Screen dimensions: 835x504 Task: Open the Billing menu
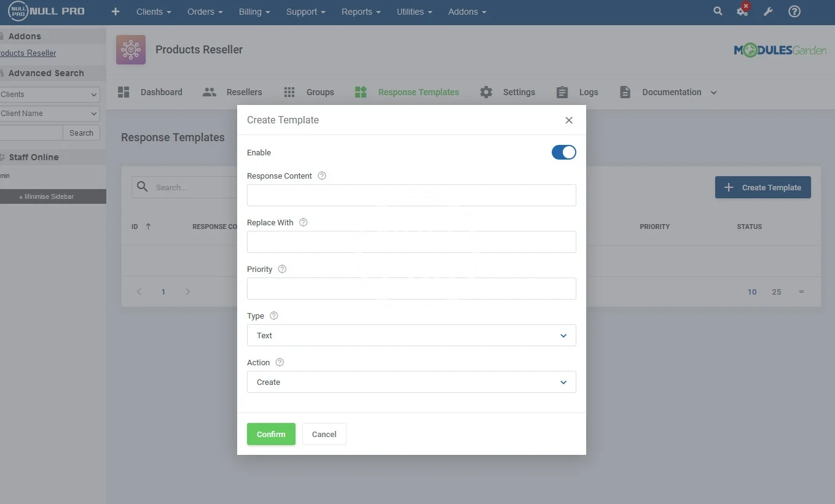(x=254, y=12)
